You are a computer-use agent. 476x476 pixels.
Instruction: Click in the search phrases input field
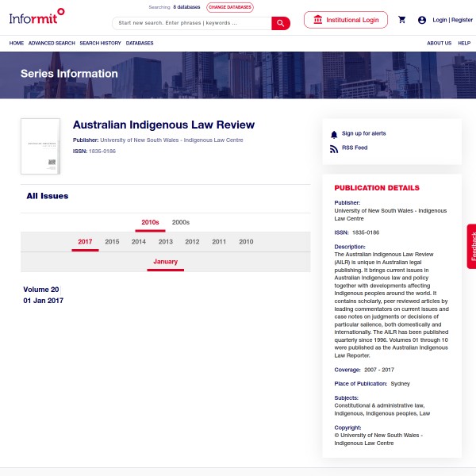click(192, 23)
